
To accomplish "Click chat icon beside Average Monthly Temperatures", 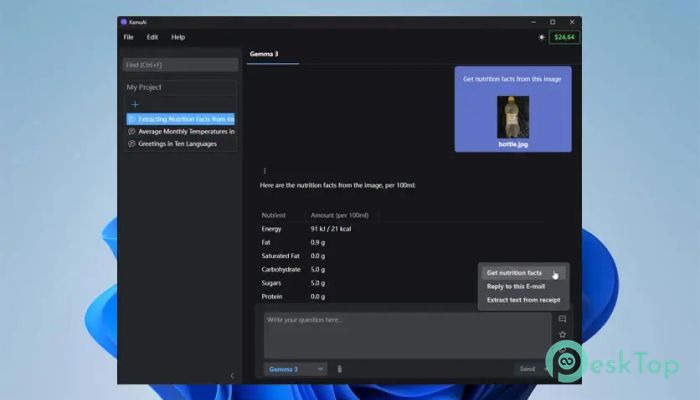I will pyautogui.click(x=132, y=132).
